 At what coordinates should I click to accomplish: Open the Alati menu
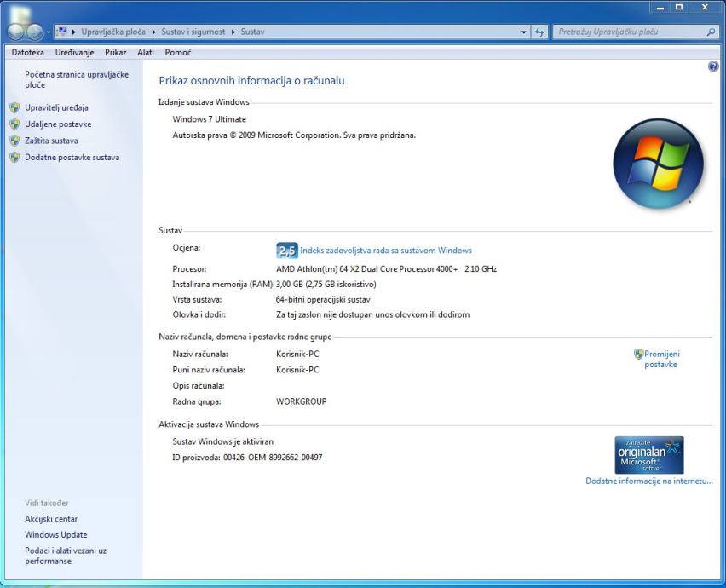146,52
